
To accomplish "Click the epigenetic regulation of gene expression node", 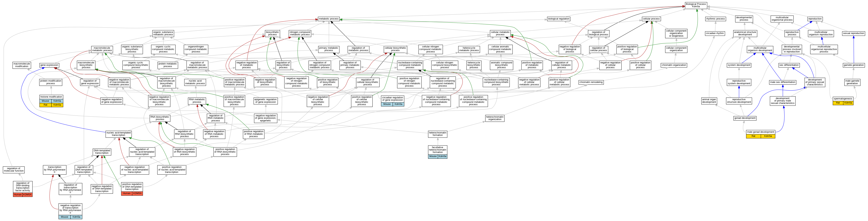I will pyautogui.click(x=265, y=101).
